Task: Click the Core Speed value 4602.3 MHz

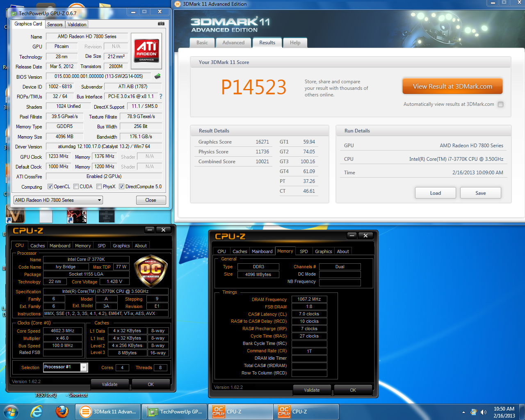Action: click(63, 331)
